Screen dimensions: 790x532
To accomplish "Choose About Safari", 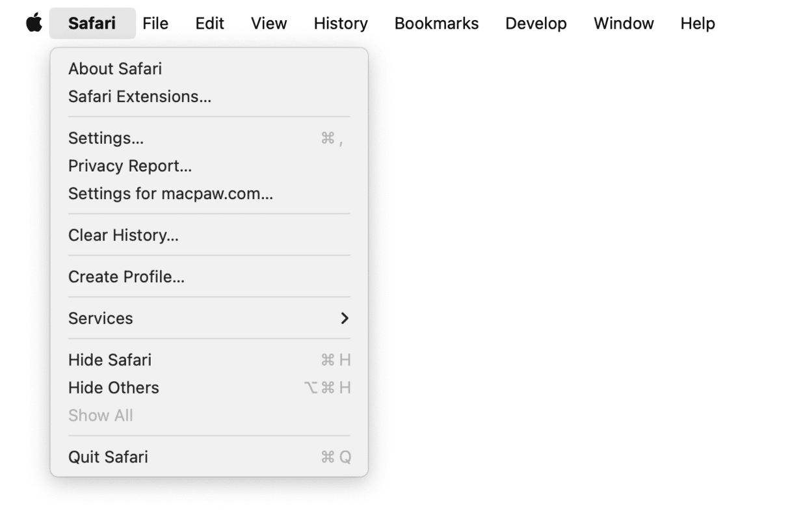I will click(x=209, y=69).
